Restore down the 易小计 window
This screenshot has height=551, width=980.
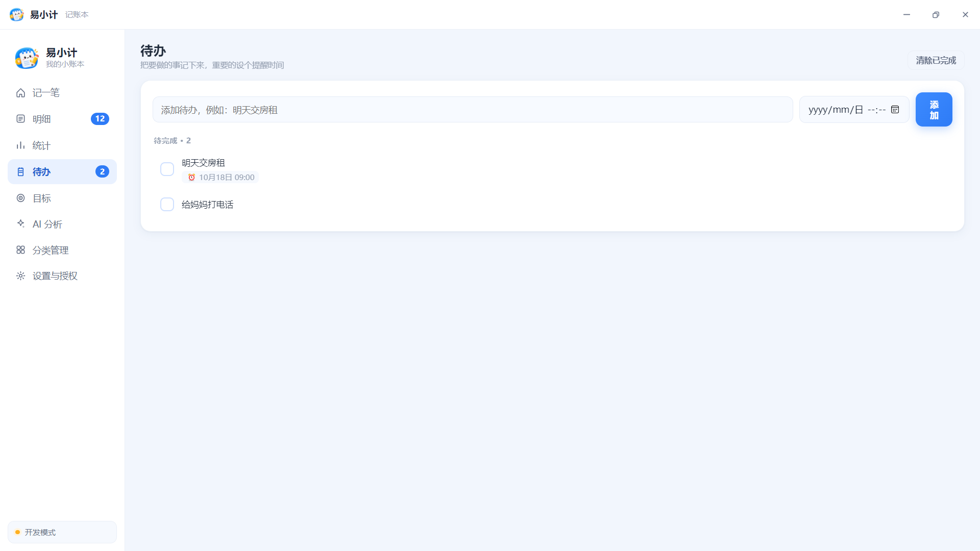click(x=936, y=15)
